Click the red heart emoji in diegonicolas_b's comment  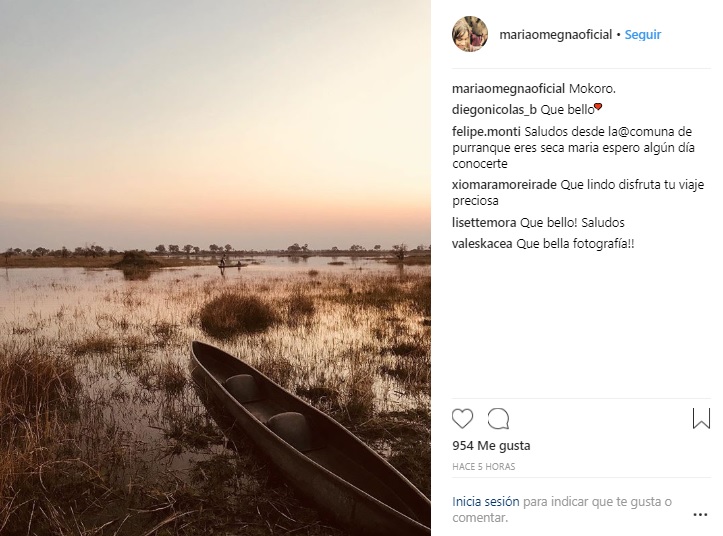coord(598,107)
